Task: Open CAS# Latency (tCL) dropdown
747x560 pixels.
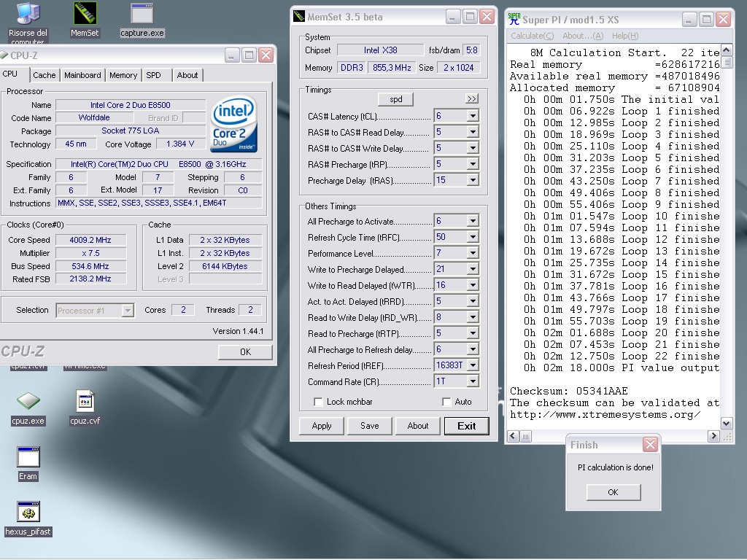Action: click(473, 116)
